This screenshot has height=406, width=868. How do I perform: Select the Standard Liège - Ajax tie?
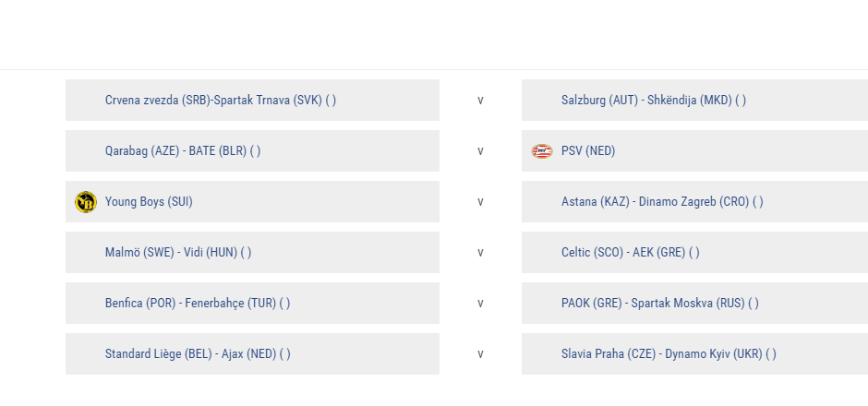coord(198,354)
